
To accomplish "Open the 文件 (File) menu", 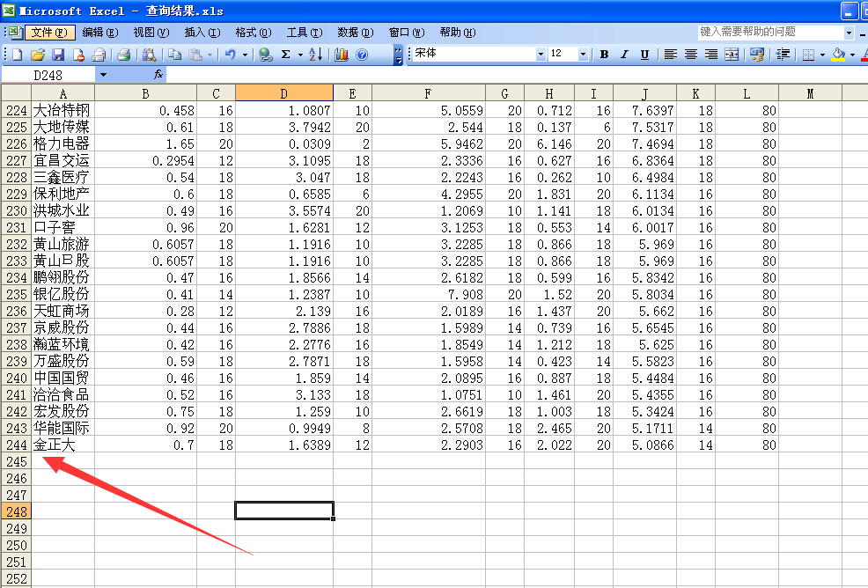I will [x=48, y=33].
